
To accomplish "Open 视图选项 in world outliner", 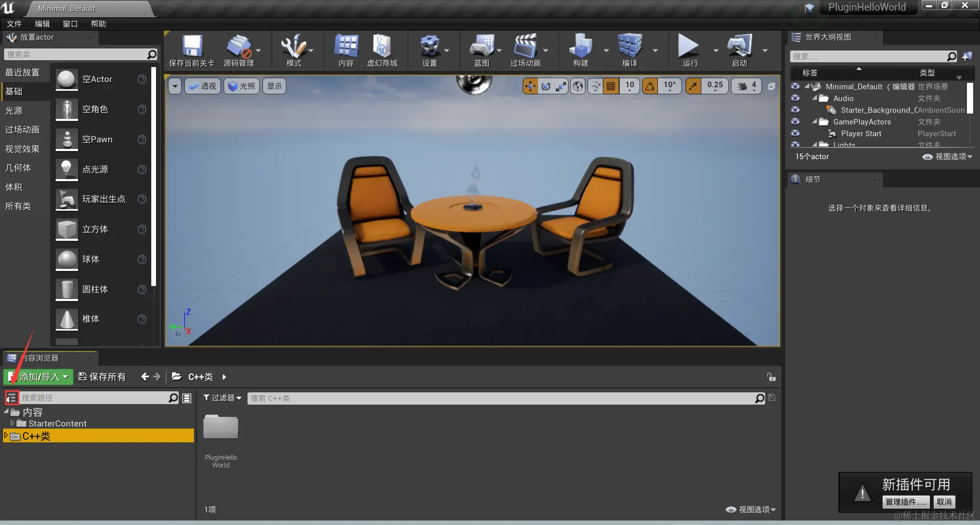I will [947, 157].
